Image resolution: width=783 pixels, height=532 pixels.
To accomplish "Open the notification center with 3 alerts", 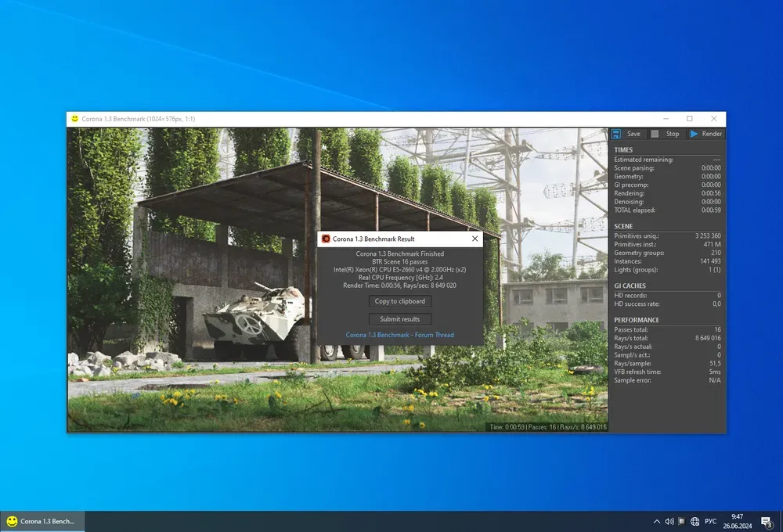I will (x=767, y=521).
